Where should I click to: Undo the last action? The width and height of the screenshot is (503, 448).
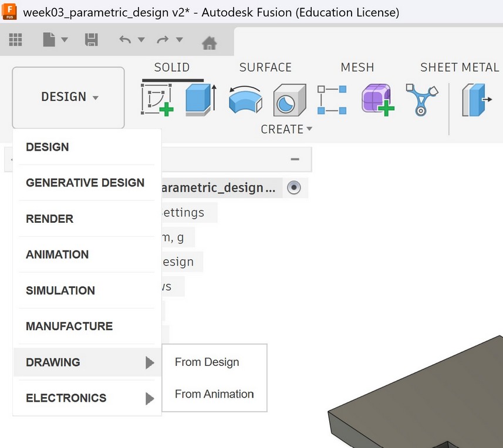tap(125, 40)
